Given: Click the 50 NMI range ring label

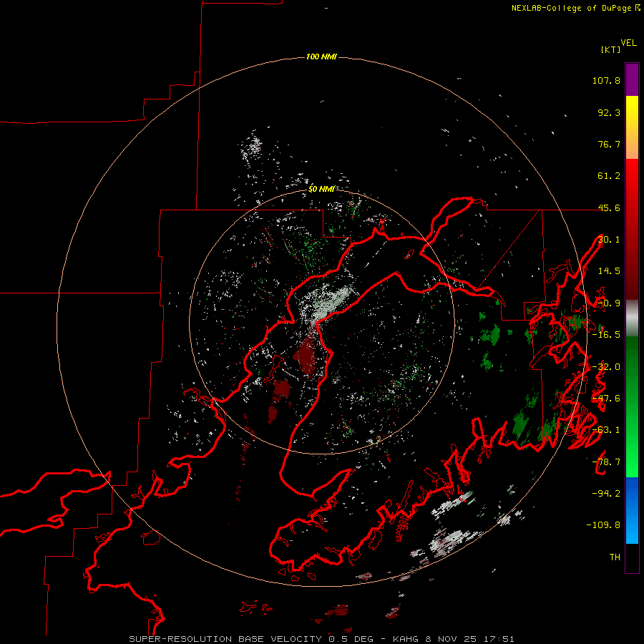Looking at the screenshot, I should click(321, 189).
